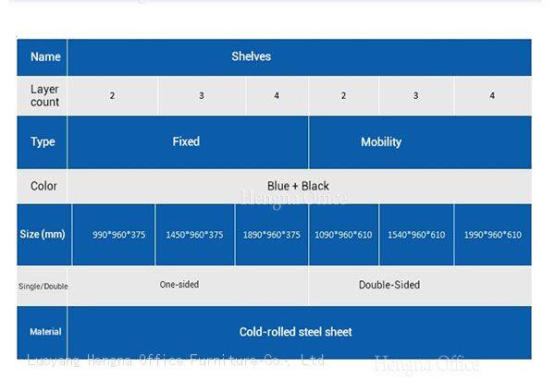Click the Shelves title cell

click(252, 57)
